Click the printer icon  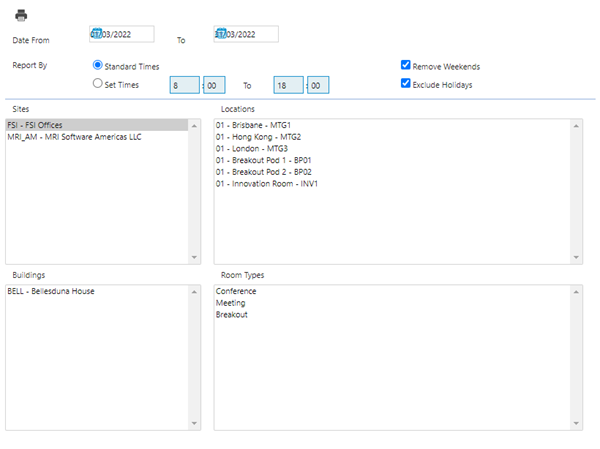click(21, 15)
